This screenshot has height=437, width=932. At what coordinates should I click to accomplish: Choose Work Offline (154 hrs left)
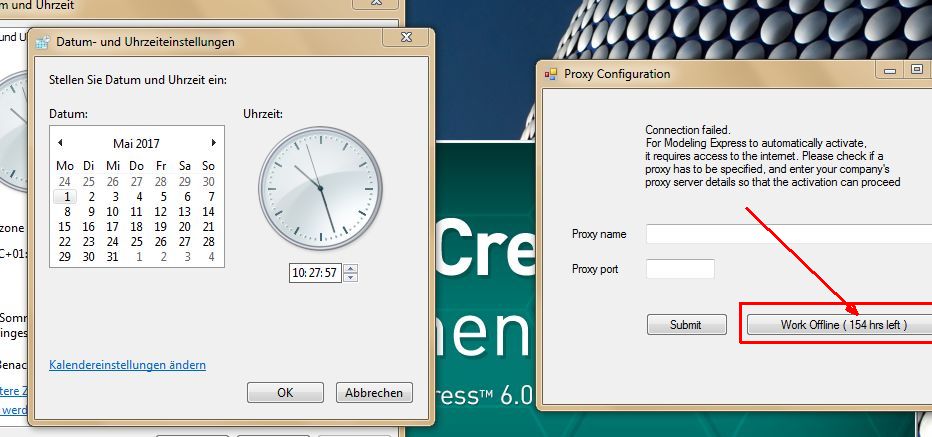tap(839, 325)
